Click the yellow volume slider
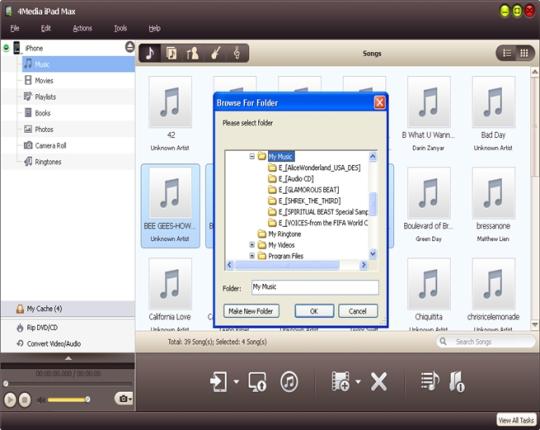 [68, 400]
